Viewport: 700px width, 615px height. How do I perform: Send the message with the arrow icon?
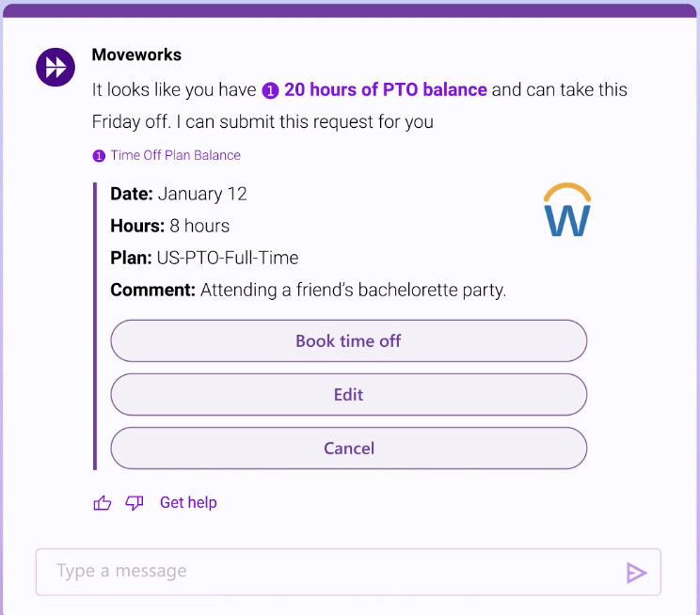pos(637,573)
